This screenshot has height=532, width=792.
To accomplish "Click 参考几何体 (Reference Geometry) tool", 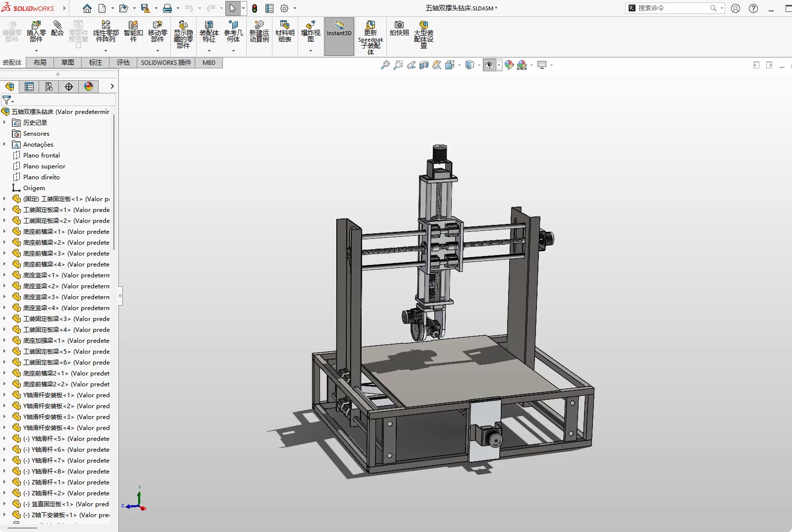I will coord(233,32).
